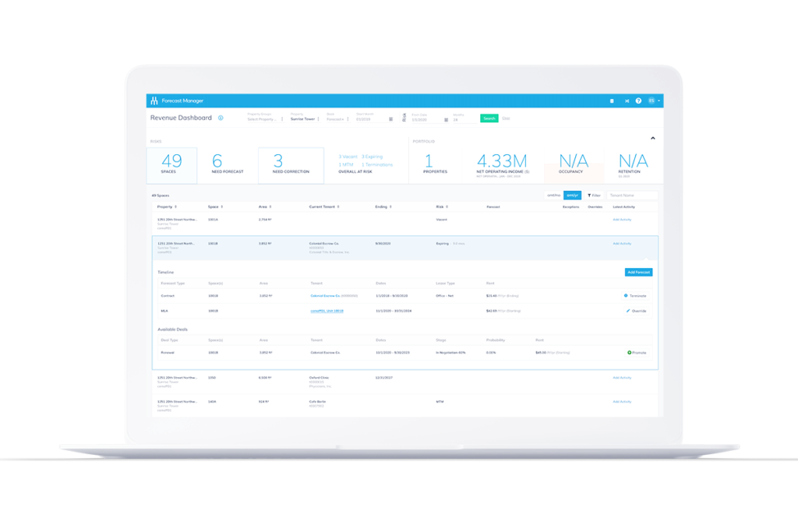Click the shuffle icon in header bar
This screenshot has height=532, width=798.
click(x=626, y=100)
